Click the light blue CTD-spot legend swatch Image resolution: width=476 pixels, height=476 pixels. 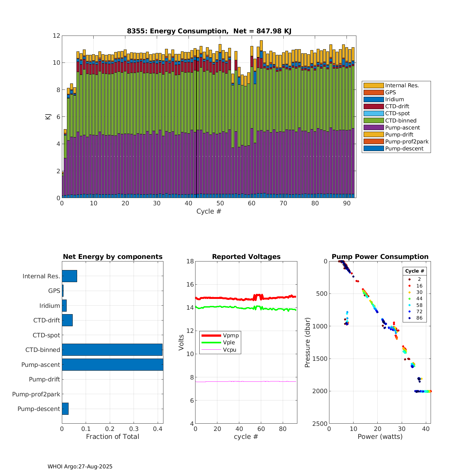374,113
